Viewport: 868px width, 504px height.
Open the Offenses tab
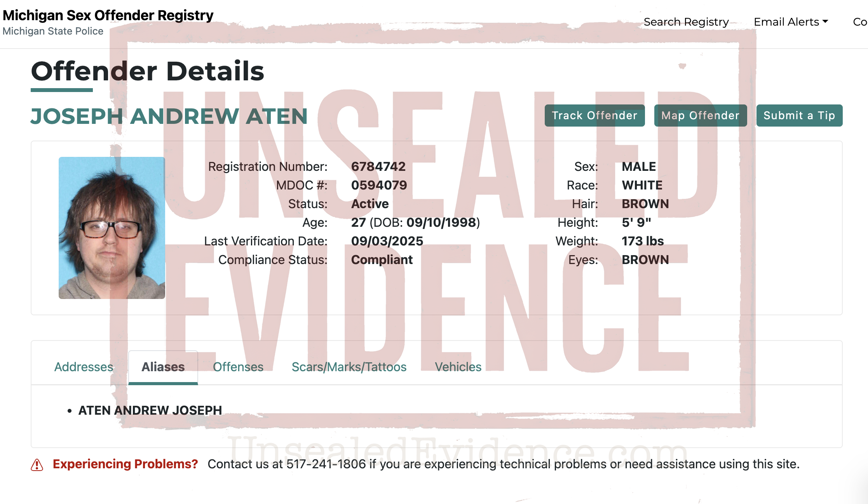238,367
